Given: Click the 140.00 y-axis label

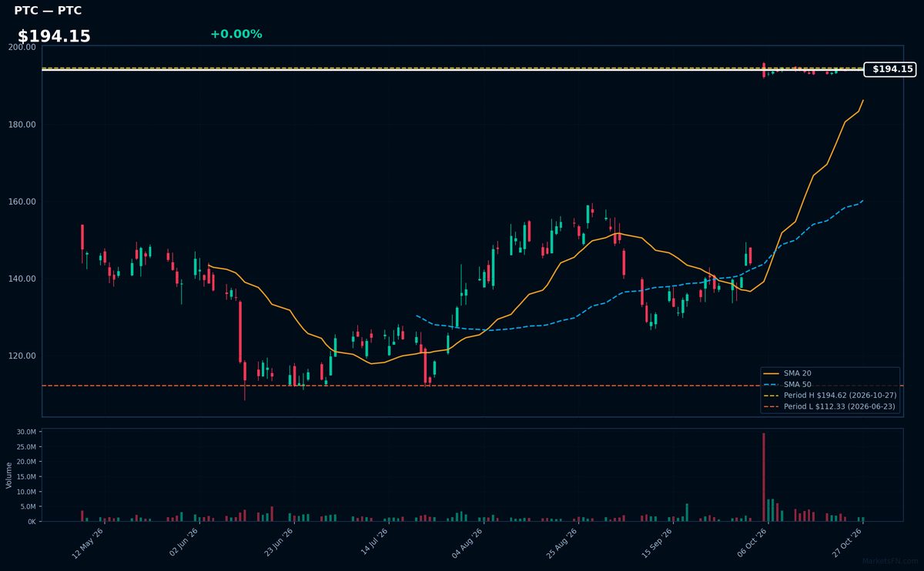Looking at the screenshot, I should [x=22, y=279].
